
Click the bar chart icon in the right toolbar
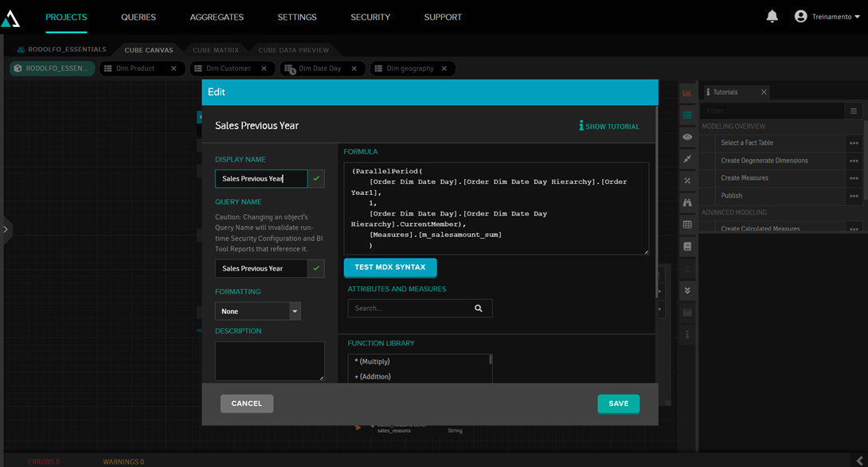pos(687,93)
